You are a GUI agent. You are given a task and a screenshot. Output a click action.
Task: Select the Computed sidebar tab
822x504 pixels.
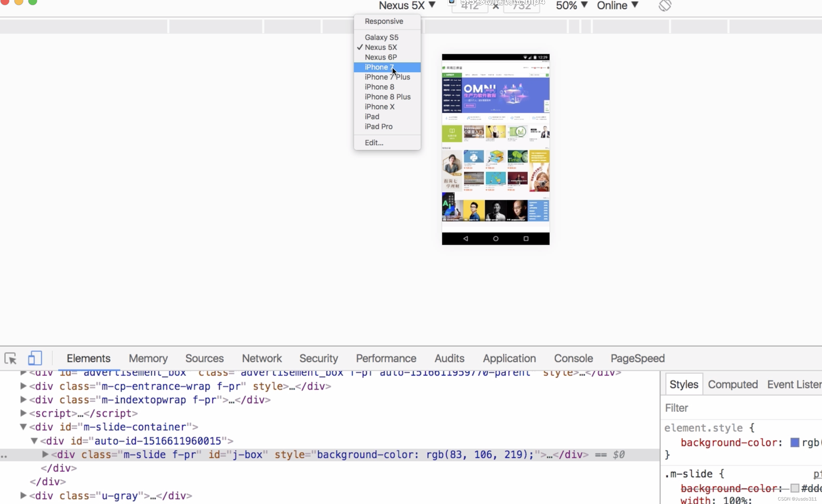733,384
